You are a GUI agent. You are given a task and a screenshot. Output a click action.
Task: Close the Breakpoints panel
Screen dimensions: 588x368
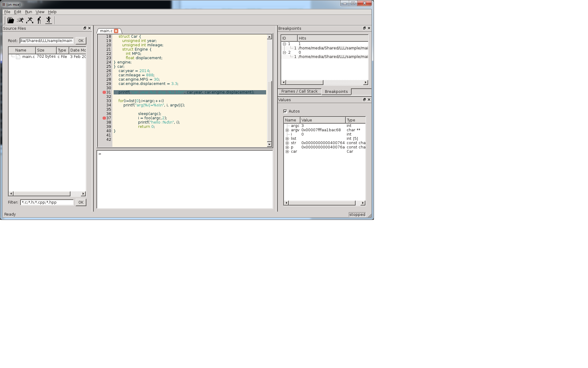pos(369,28)
